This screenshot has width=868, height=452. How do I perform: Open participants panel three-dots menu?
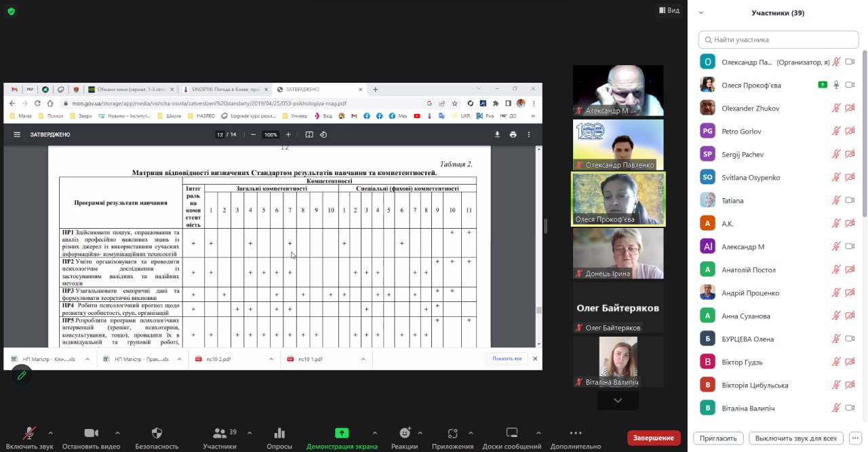coord(855,438)
